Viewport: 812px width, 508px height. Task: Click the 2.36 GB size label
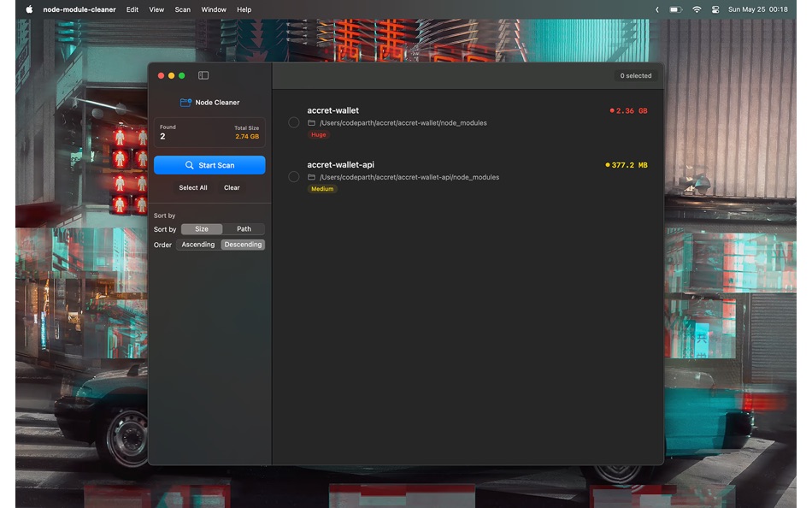click(x=632, y=111)
